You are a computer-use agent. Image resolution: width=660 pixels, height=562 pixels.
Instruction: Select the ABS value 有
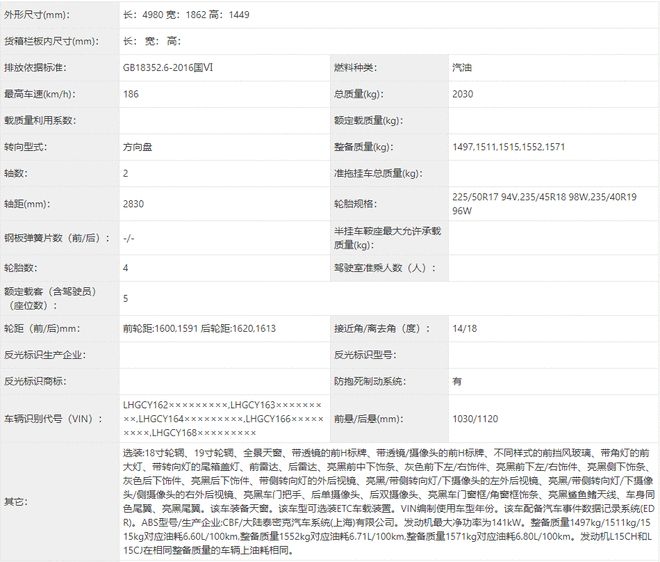point(457,381)
